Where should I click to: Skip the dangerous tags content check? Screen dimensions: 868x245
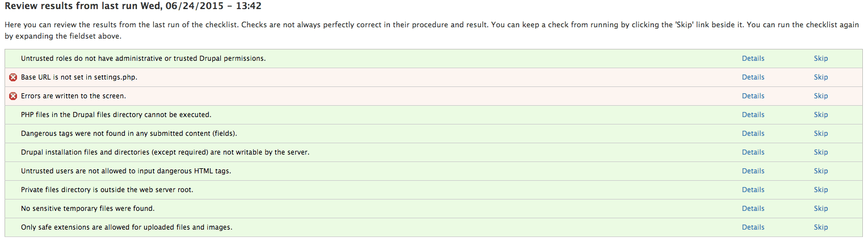point(821,134)
